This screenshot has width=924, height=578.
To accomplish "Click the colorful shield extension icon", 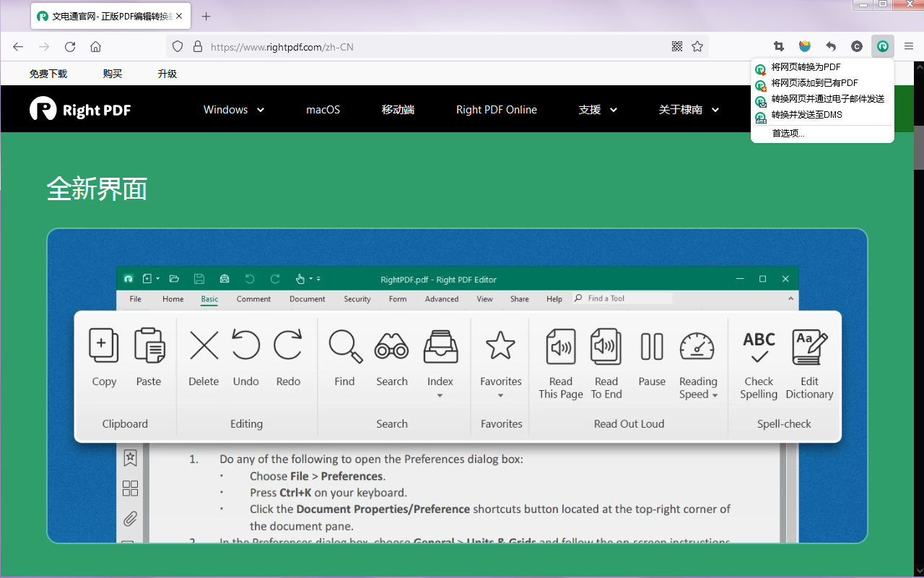I will tap(805, 47).
